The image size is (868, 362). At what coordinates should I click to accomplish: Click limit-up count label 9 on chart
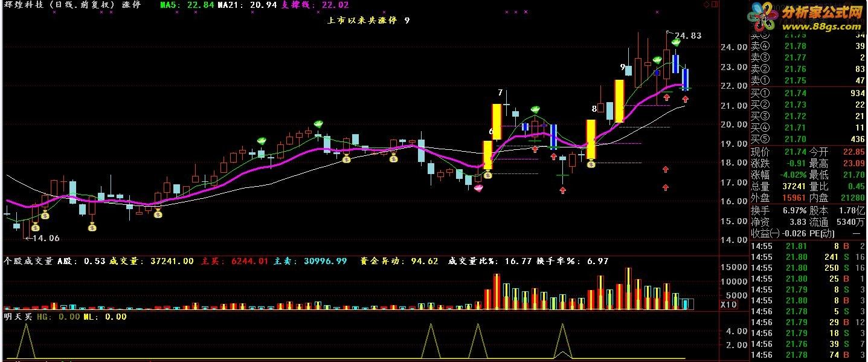(622, 67)
